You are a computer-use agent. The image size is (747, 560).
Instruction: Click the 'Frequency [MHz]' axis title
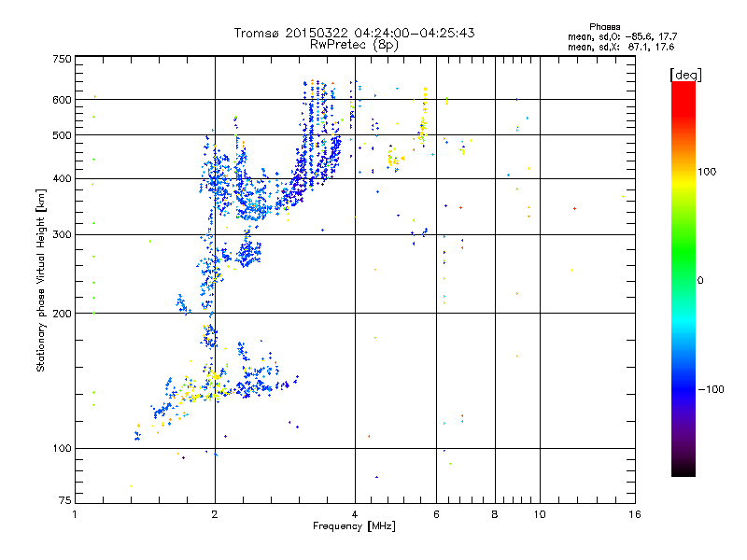[354, 526]
